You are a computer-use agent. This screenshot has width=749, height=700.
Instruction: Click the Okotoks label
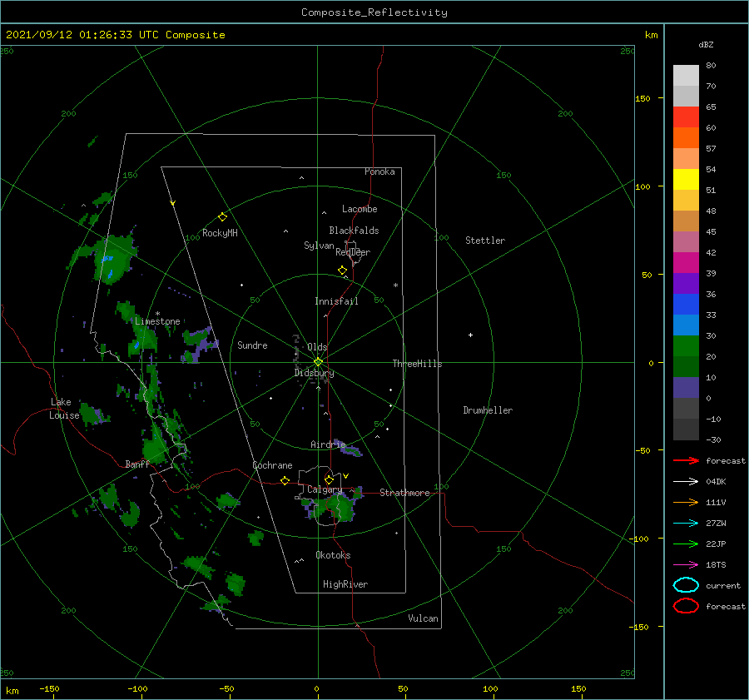point(333,555)
